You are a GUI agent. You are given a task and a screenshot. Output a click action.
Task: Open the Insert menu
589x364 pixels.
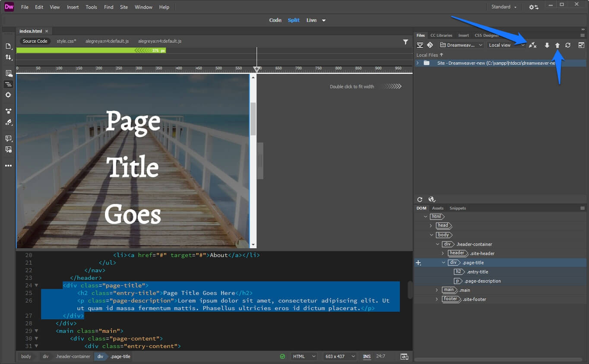tap(73, 7)
